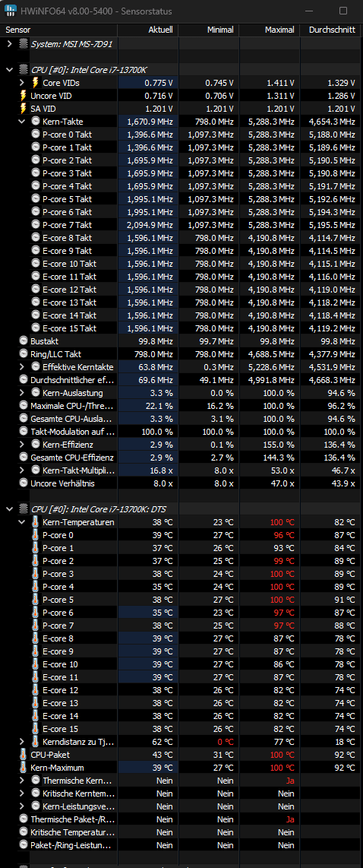Click the clock icon of E-core 8 Takt
Image resolution: width=363 pixels, height=868 pixels.
[x=36, y=237]
